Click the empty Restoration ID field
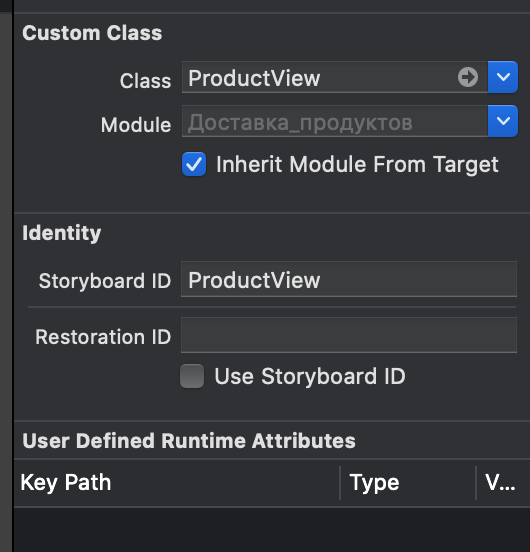The width and height of the screenshot is (530, 552). point(349,335)
